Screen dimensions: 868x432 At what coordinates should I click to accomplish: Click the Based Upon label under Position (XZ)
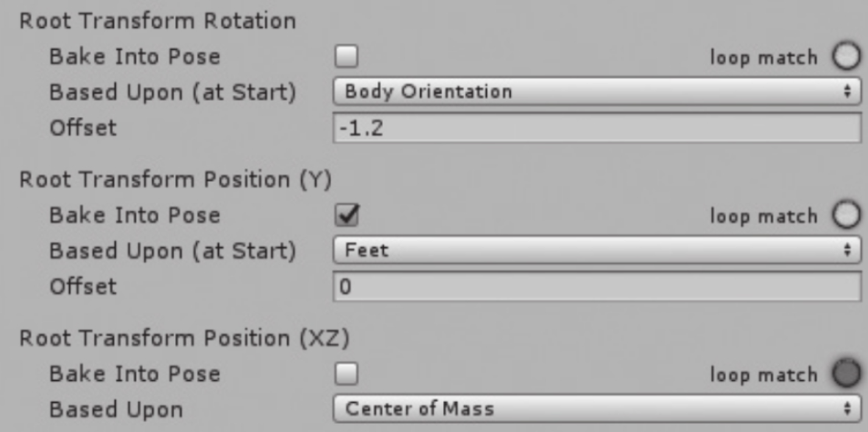pos(116,409)
